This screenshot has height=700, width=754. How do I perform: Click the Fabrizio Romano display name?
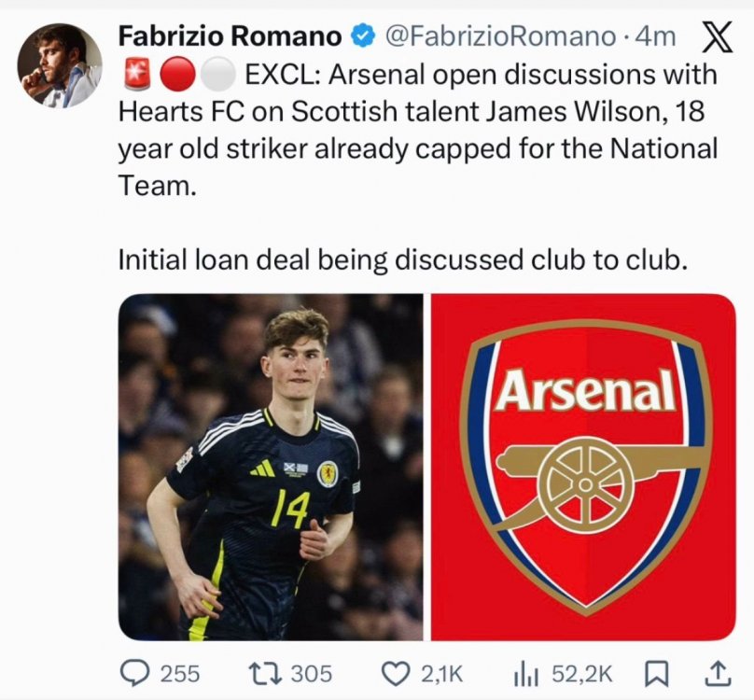(x=230, y=37)
